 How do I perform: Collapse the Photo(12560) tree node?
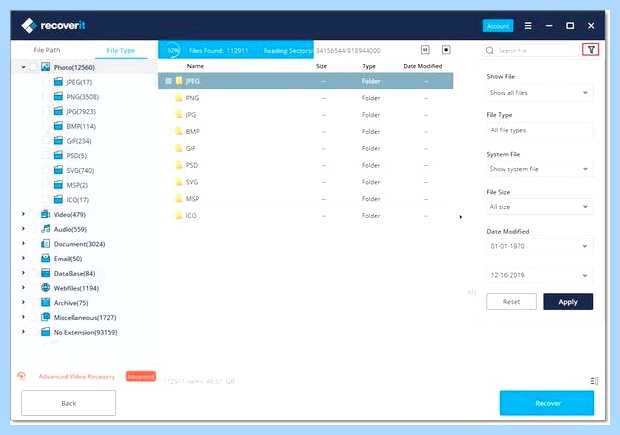click(x=23, y=67)
